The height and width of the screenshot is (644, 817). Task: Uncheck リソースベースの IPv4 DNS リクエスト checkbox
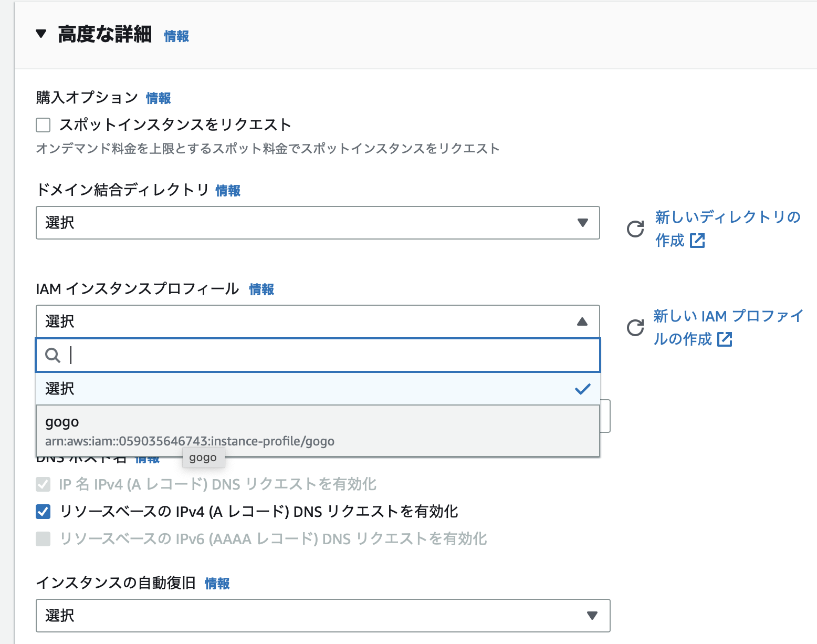tap(43, 512)
